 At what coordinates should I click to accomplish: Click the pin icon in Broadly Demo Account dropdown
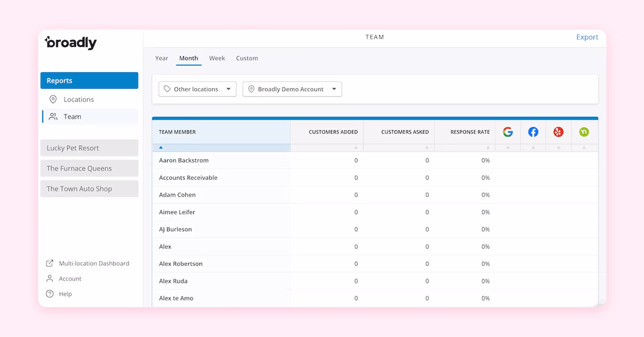tap(251, 89)
